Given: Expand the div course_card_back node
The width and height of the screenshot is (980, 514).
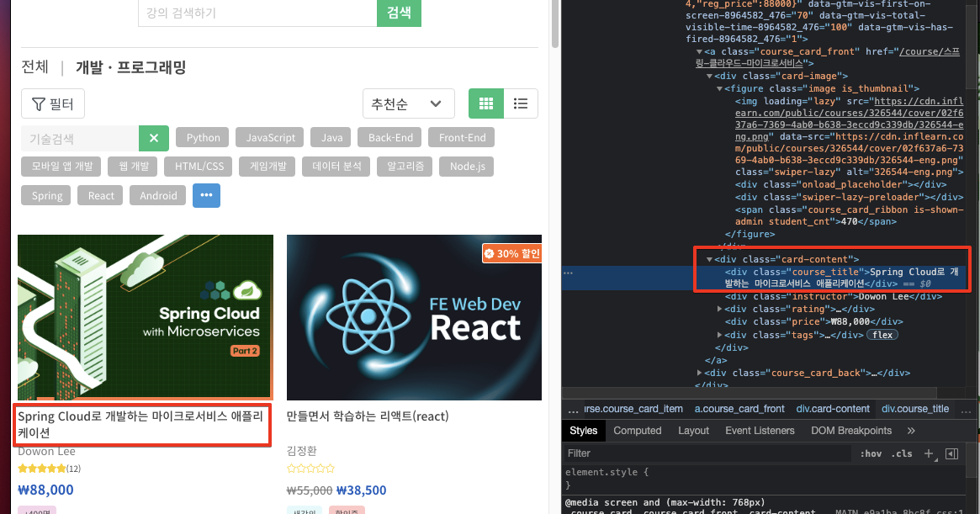Looking at the screenshot, I should click(x=699, y=373).
